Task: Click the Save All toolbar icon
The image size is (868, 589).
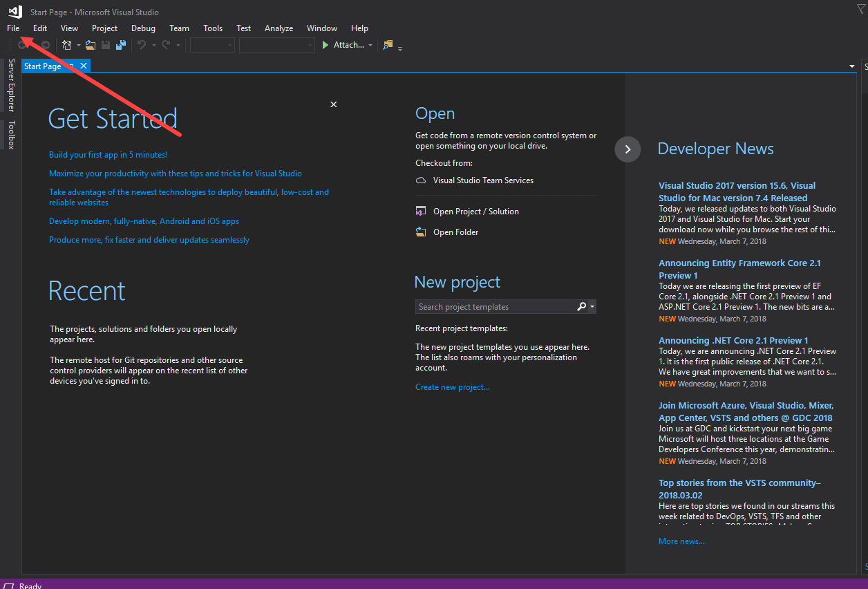Action: 122,44
